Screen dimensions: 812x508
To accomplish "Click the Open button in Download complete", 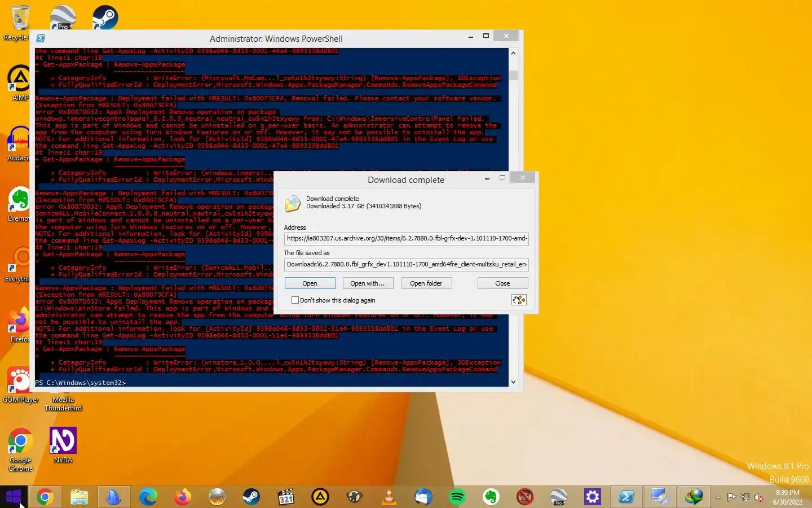I will [310, 283].
